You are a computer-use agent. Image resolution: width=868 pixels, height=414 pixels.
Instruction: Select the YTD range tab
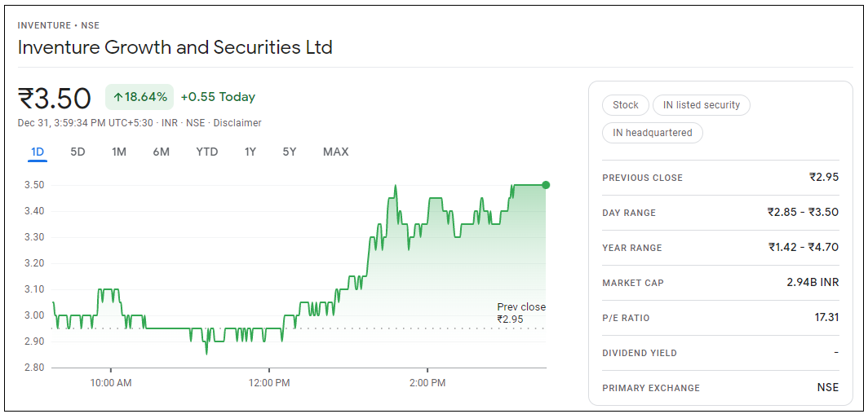[x=207, y=152]
